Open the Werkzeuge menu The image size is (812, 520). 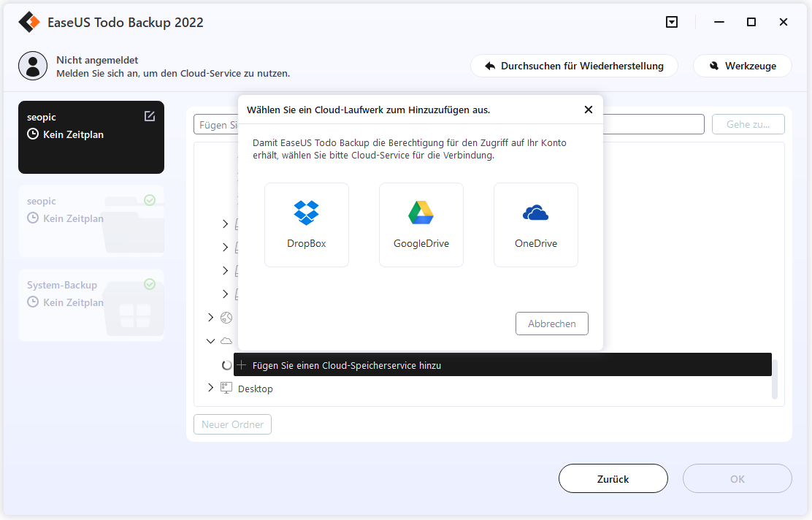click(x=742, y=66)
